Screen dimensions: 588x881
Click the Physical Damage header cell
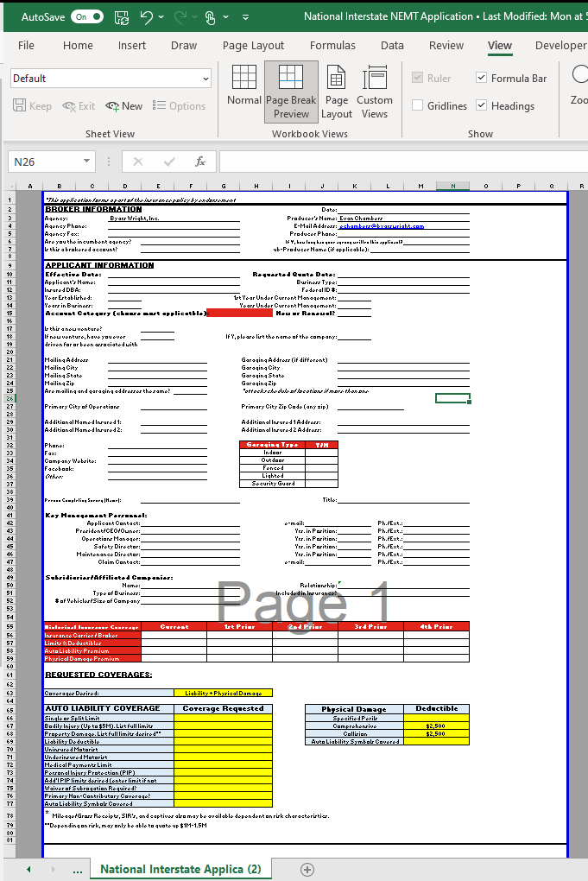[354, 709]
